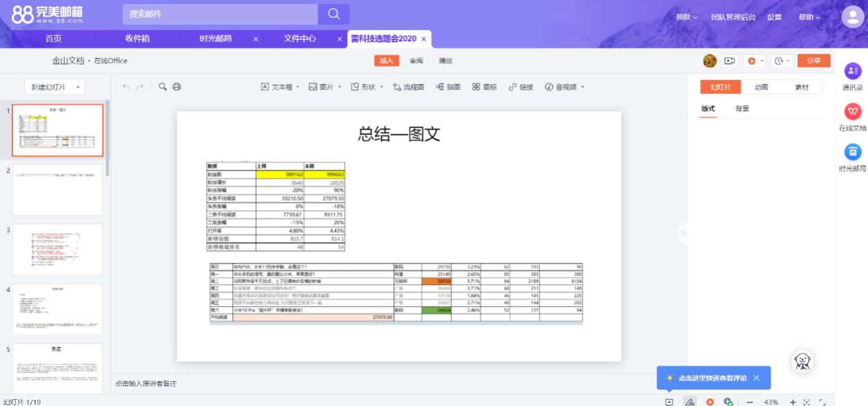Switch to the 时光邮局 tab
The image size is (868, 406).
pos(215,38)
